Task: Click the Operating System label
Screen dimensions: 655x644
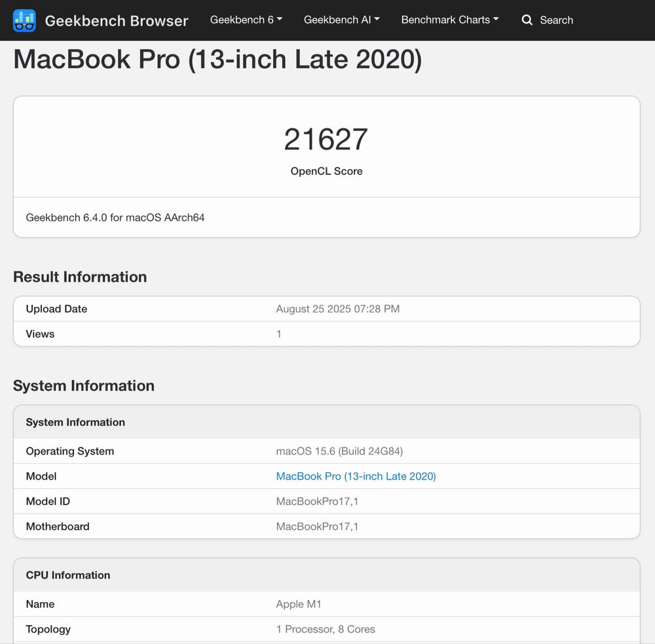Action: 70,451
